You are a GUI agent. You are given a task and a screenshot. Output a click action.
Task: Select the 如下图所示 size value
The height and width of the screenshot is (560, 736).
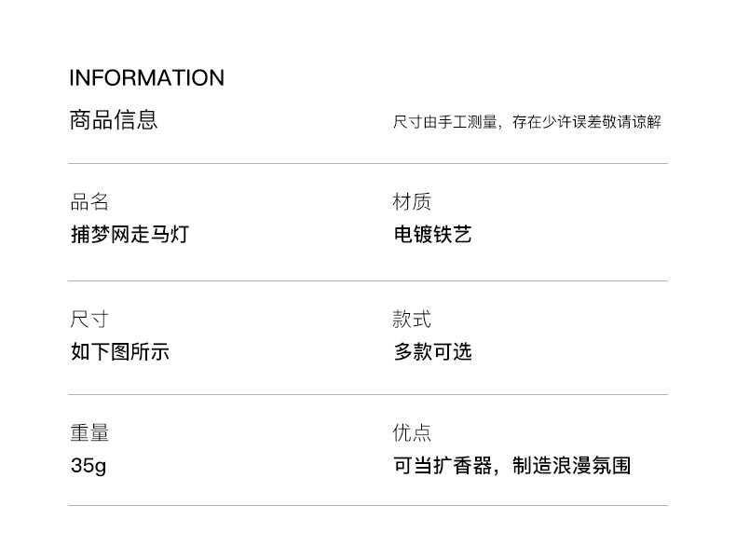tap(120, 351)
